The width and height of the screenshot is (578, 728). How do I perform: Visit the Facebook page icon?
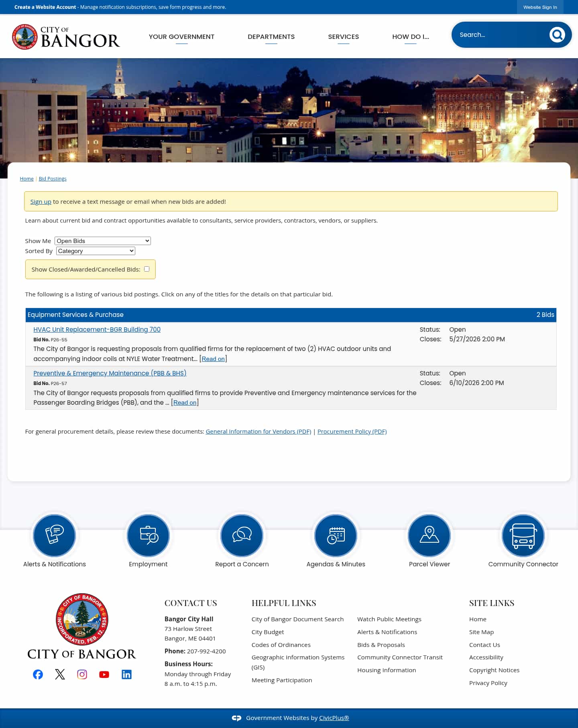click(38, 674)
